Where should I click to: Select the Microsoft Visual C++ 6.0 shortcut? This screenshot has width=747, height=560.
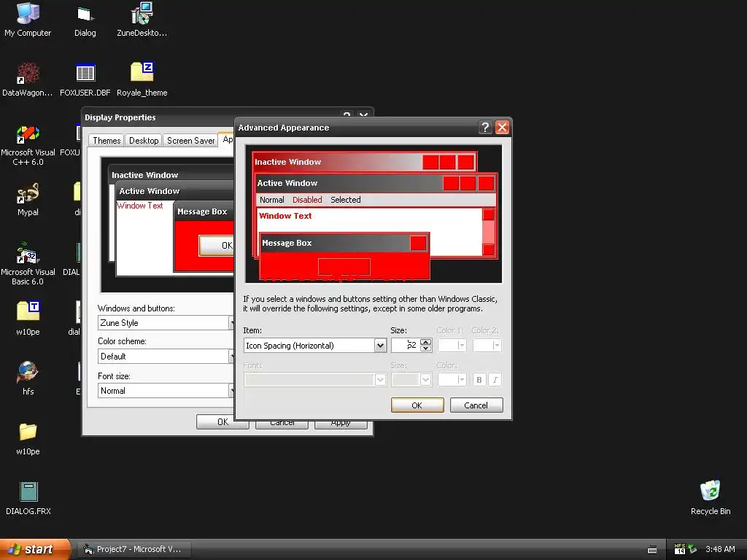(x=28, y=145)
